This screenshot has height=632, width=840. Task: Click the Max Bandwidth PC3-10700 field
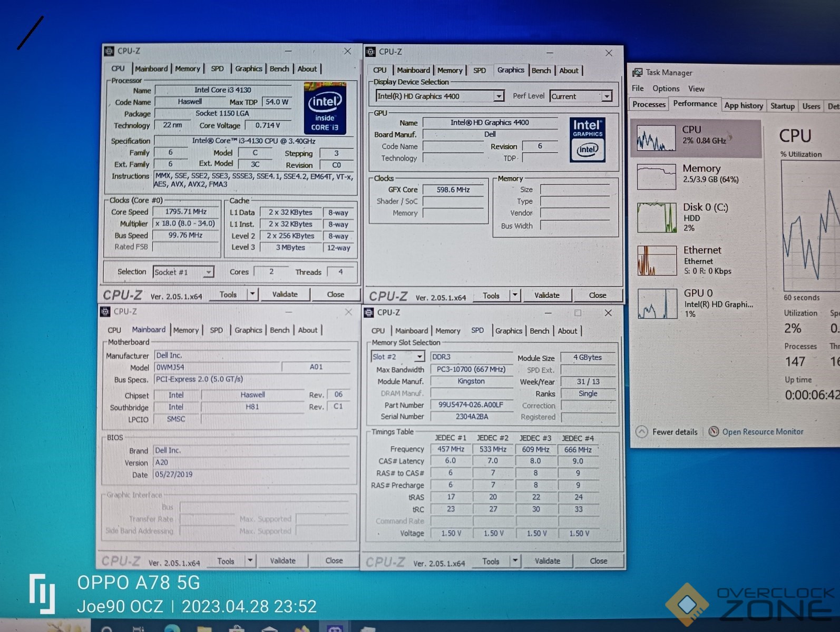coord(472,370)
